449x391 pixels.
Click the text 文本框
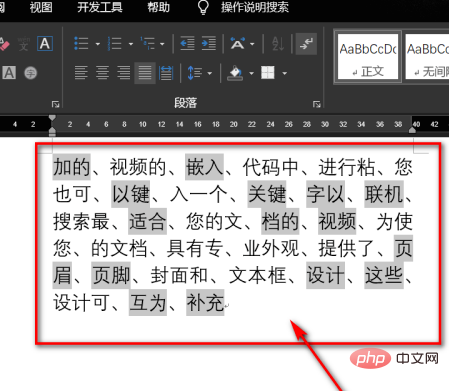[x=257, y=276]
